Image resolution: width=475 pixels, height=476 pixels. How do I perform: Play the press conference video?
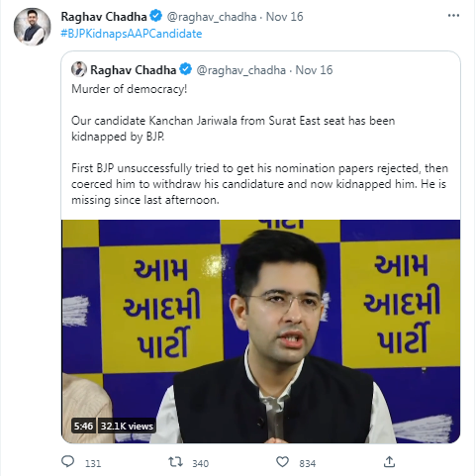261,332
